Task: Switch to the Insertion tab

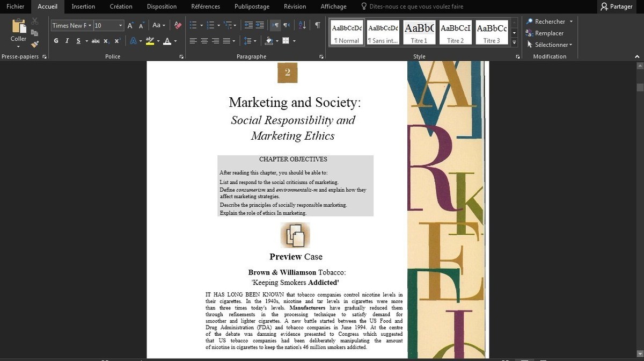Action: (83, 6)
